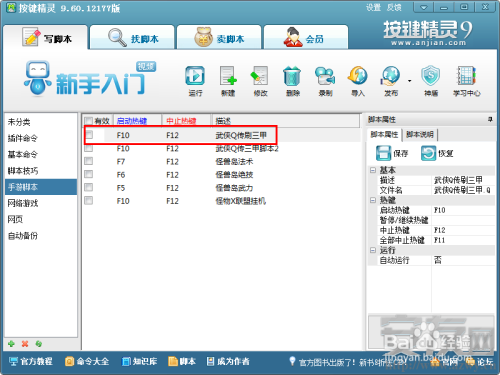Click the green refresh category icon
Screen dimensions: 500x375
click(x=39, y=344)
